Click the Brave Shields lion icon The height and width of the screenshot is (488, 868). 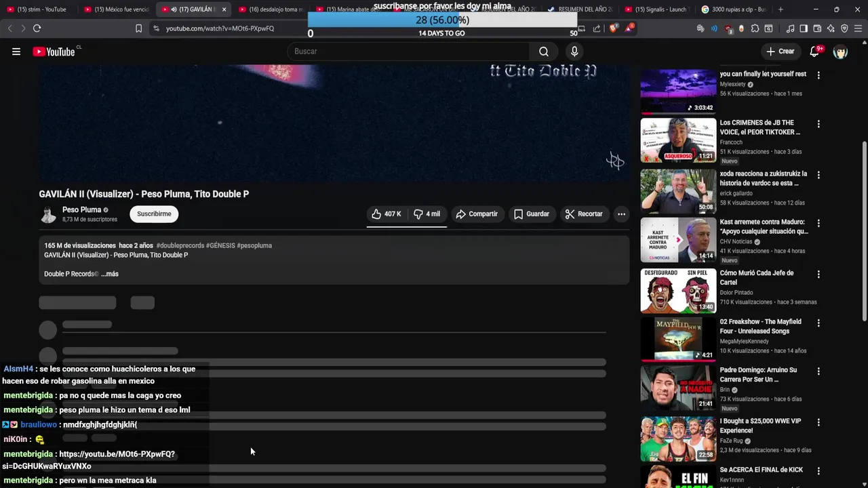click(x=614, y=28)
